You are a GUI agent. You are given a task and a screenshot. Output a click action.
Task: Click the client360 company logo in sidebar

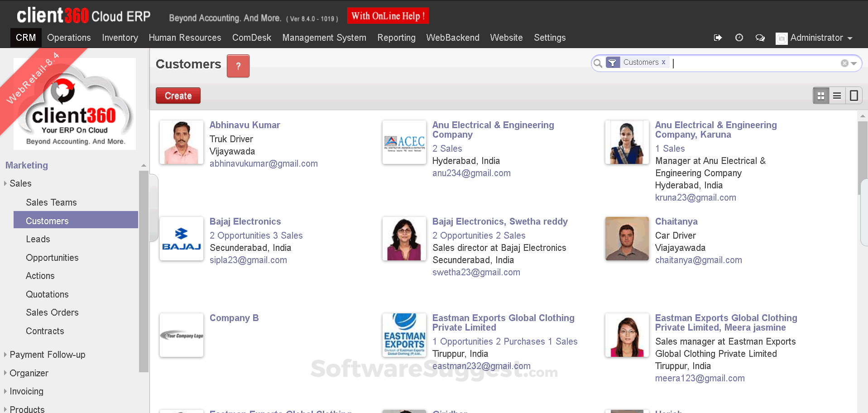tap(75, 104)
